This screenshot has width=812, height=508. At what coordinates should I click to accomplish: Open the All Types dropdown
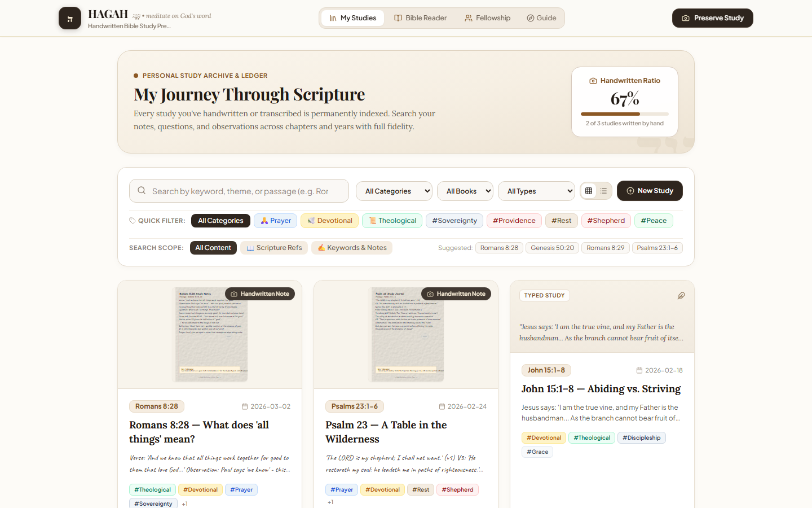point(536,191)
